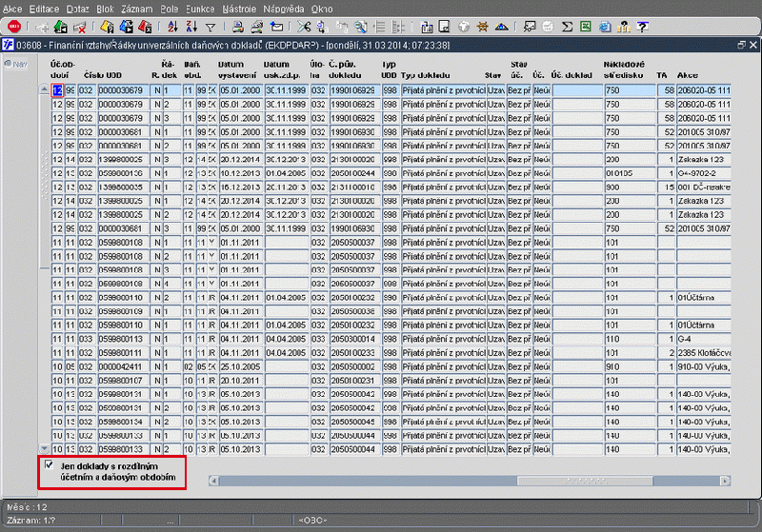Select cell with UDD number 0599800113
The image size is (762, 532).
point(123,340)
